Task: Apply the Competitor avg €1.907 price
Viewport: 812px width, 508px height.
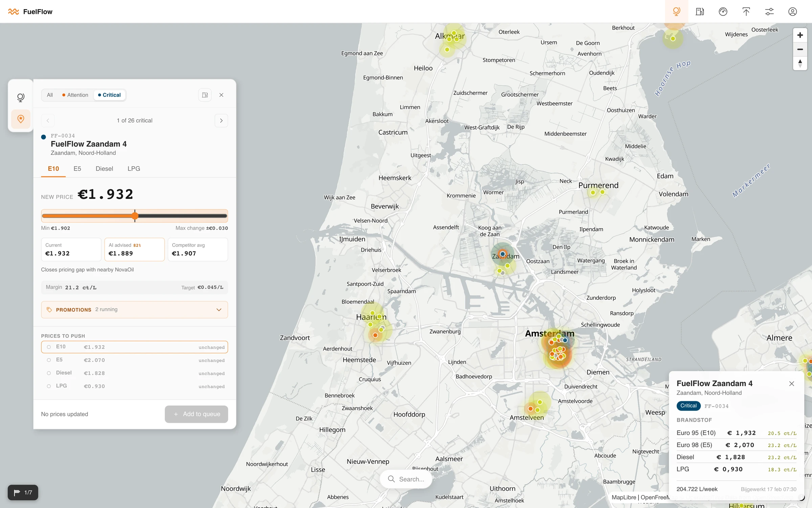Action: tap(198, 250)
